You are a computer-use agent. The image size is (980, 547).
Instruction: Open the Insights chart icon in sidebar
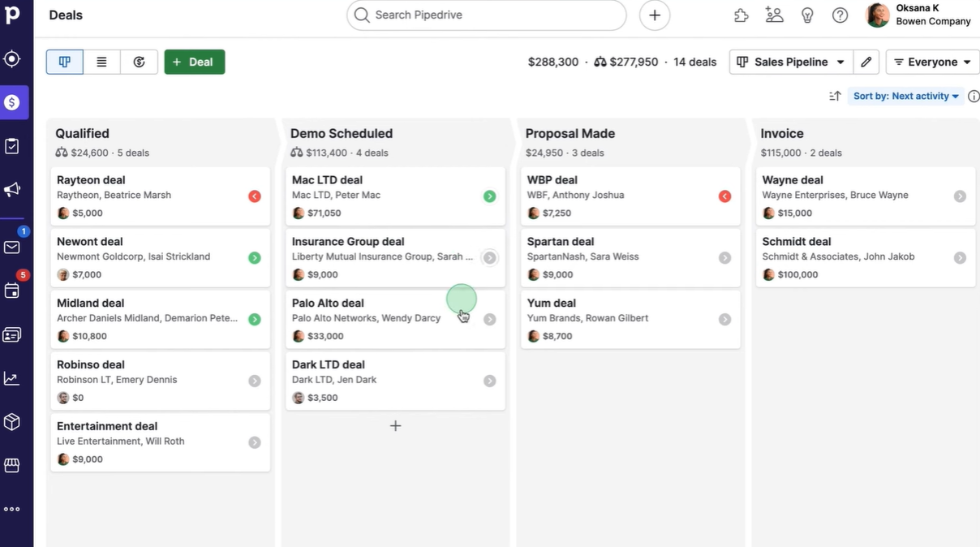pyautogui.click(x=11, y=377)
